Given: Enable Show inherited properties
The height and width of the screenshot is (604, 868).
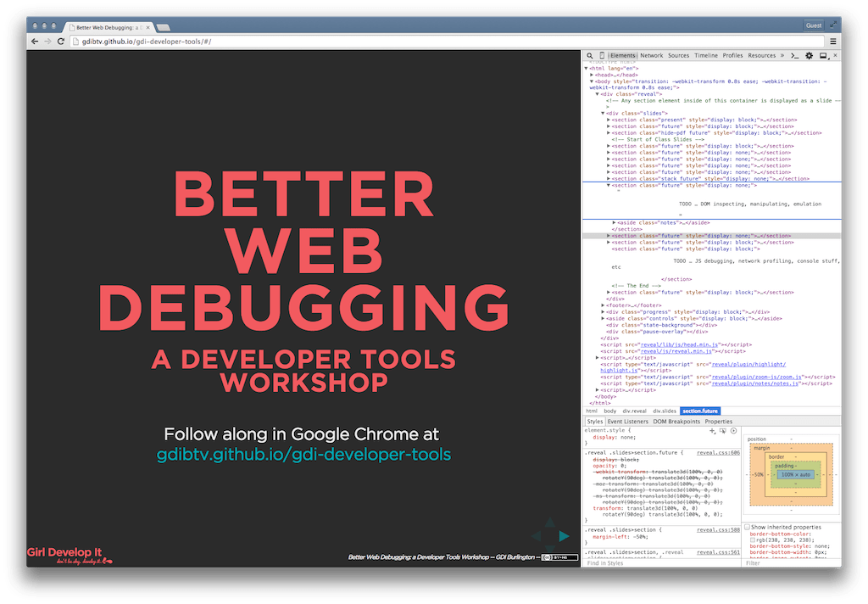Looking at the screenshot, I should click(x=748, y=528).
